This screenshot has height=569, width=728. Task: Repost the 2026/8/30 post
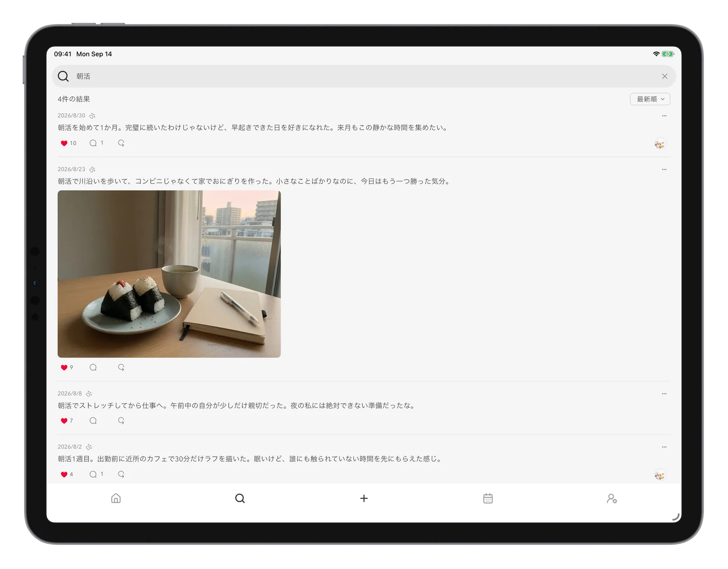coord(121,143)
